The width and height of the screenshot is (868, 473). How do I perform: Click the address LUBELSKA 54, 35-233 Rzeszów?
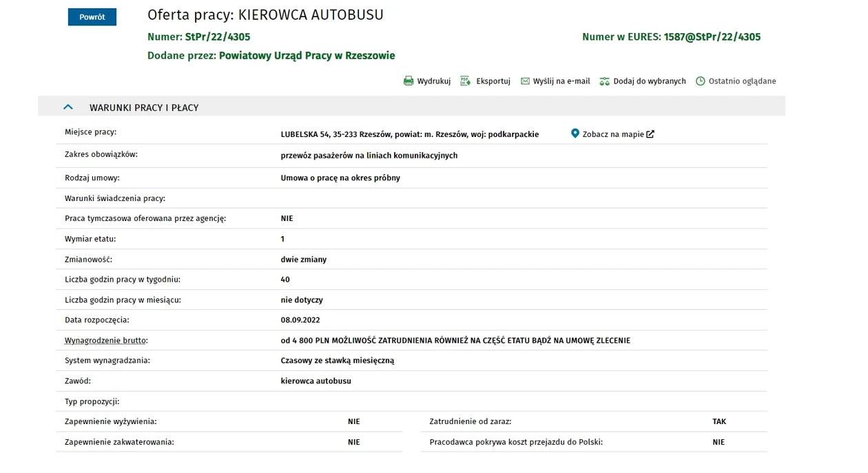[x=335, y=134]
